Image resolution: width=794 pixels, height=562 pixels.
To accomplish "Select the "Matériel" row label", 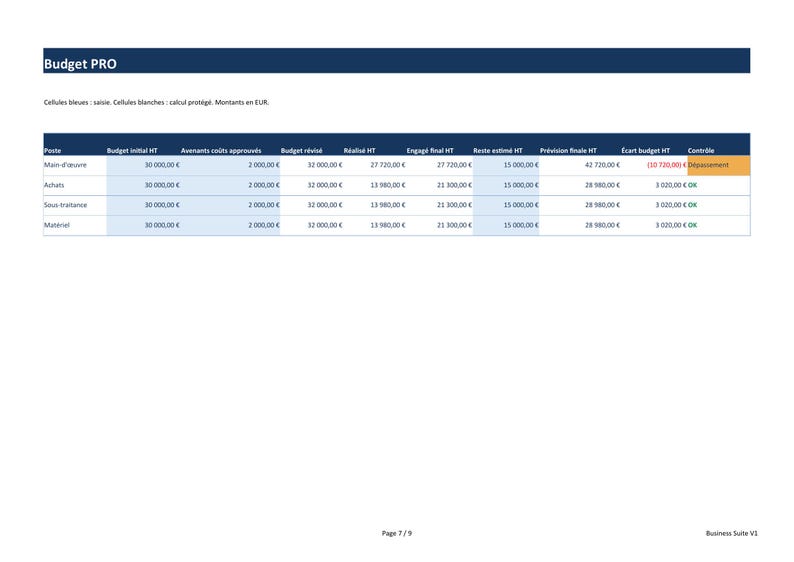I will tap(57, 225).
